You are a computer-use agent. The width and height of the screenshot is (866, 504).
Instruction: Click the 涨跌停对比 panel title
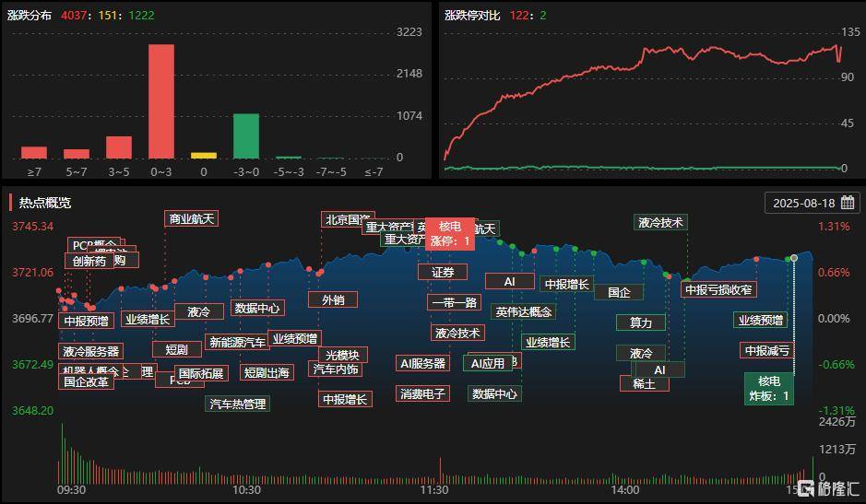click(x=472, y=16)
